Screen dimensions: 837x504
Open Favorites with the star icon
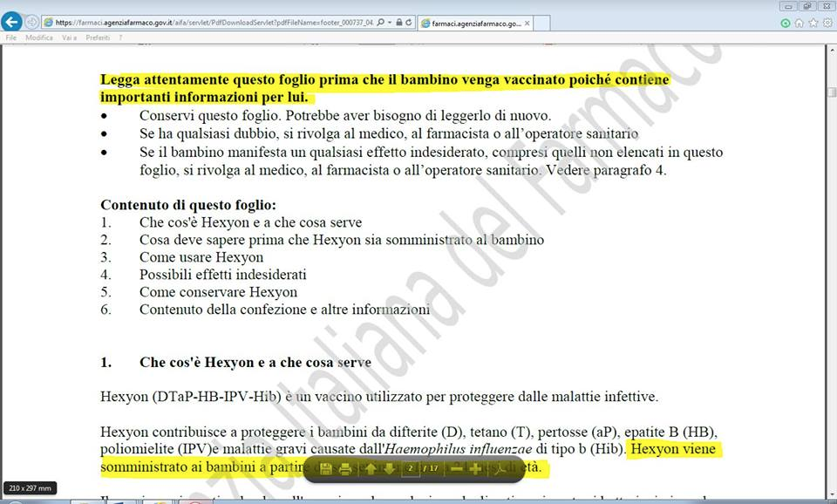click(813, 23)
